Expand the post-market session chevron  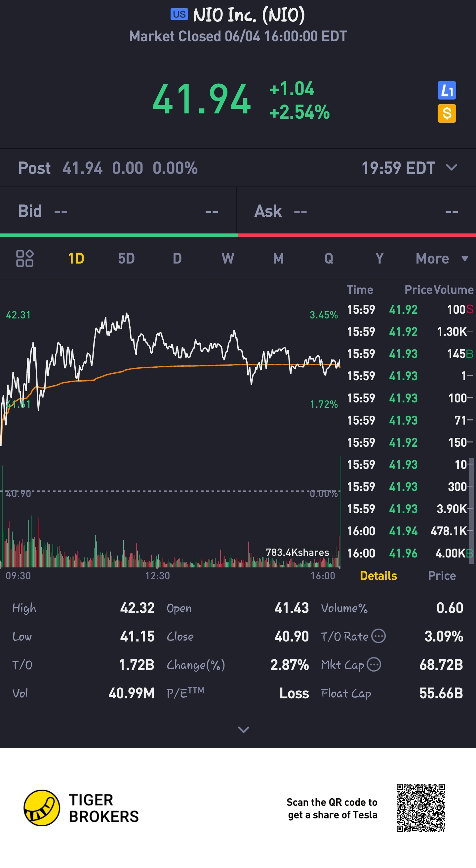coord(451,167)
